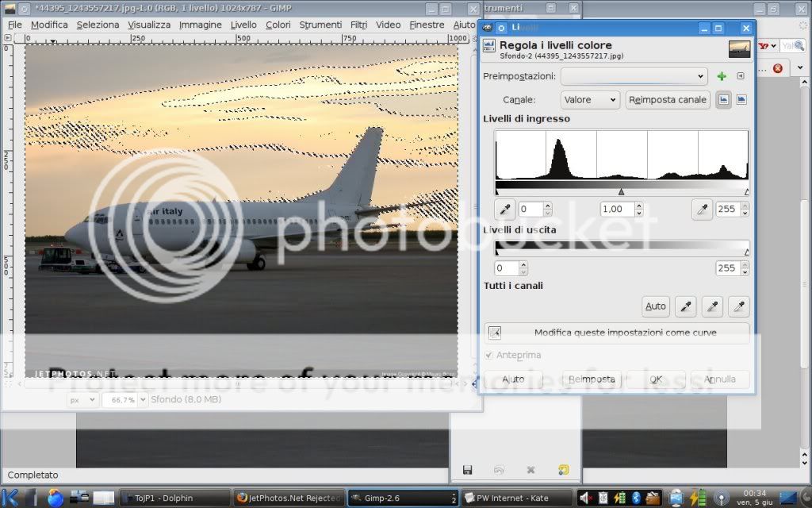Open the Preimpostazioni dropdown
The image size is (812, 508).
[634, 76]
